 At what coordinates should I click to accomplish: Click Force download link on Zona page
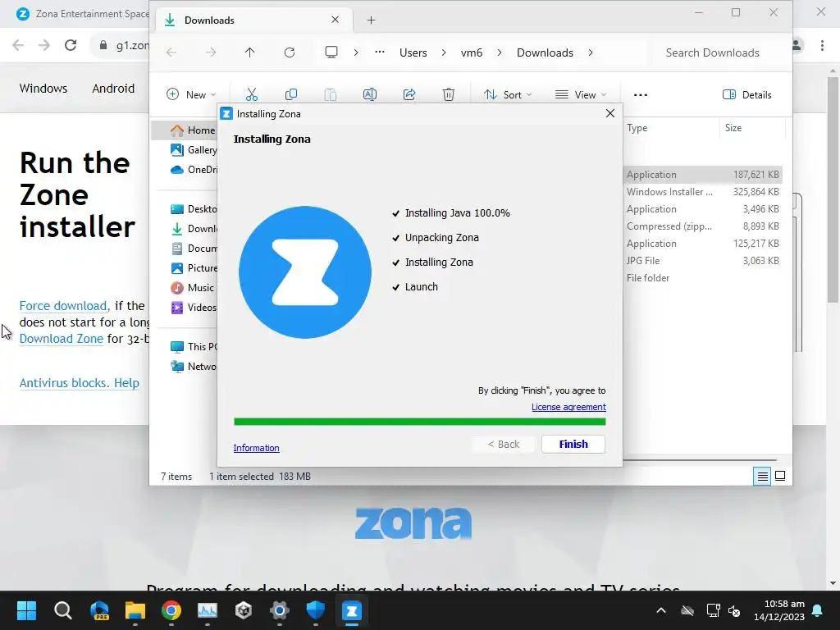point(64,306)
